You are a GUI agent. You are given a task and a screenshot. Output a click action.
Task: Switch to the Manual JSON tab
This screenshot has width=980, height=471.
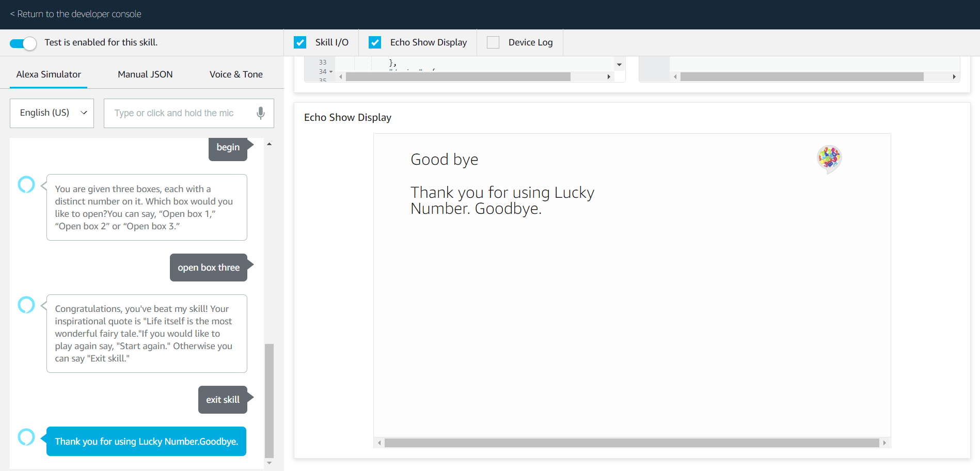(145, 74)
